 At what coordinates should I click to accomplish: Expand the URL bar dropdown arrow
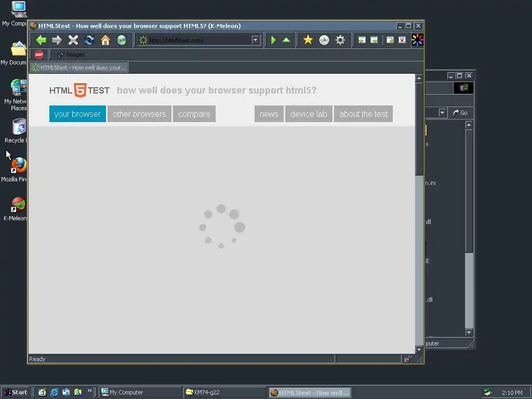pos(256,40)
